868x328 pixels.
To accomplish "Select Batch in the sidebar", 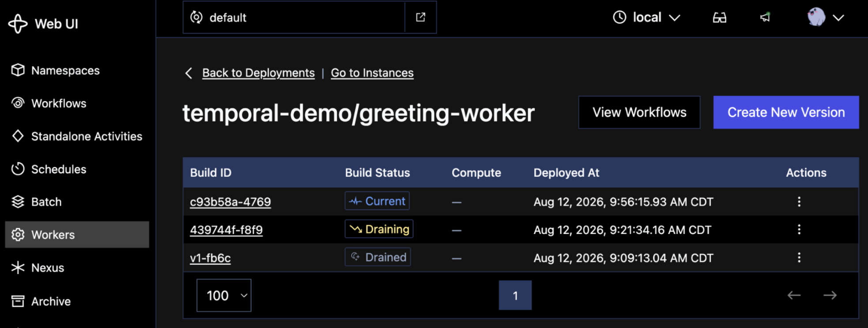I will [77, 202].
